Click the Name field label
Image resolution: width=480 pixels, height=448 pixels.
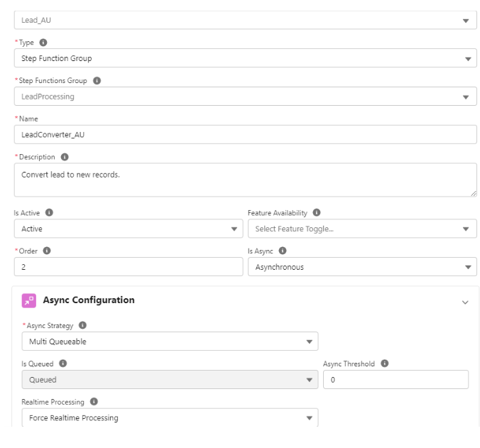coord(28,119)
